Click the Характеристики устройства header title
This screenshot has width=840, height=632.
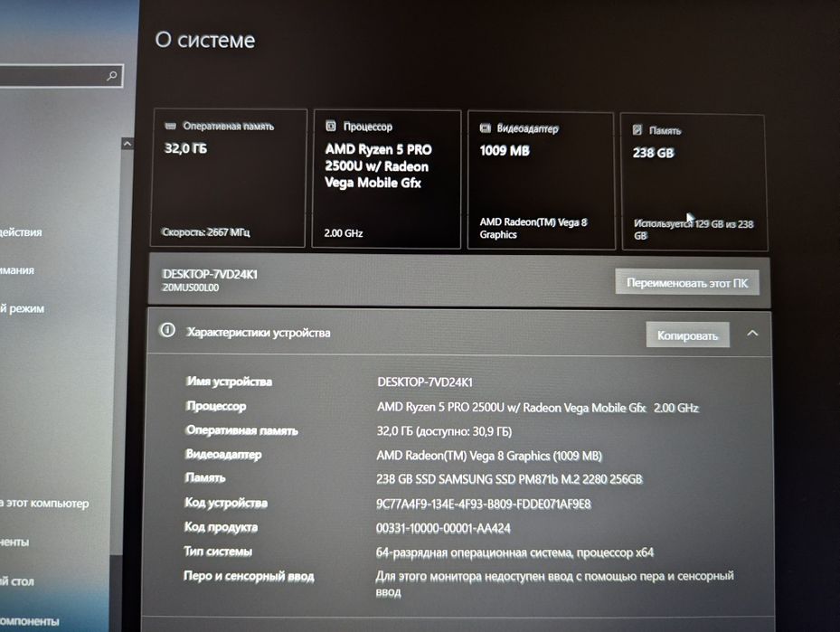click(259, 332)
